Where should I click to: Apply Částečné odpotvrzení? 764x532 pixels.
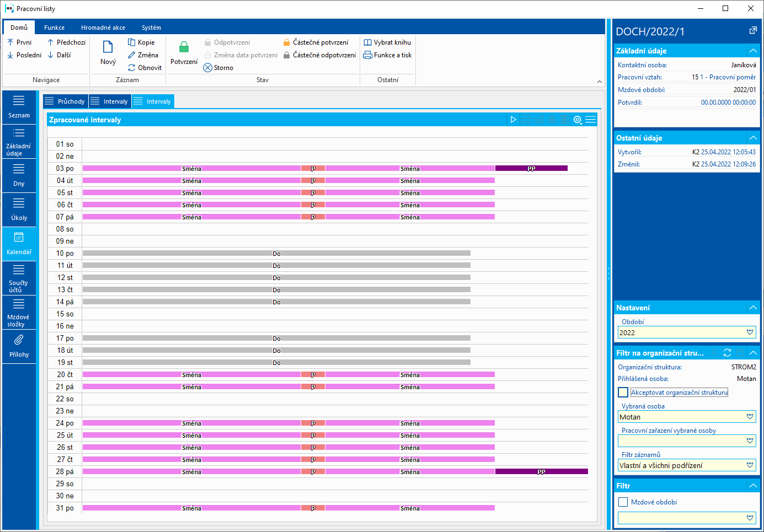pos(319,55)
